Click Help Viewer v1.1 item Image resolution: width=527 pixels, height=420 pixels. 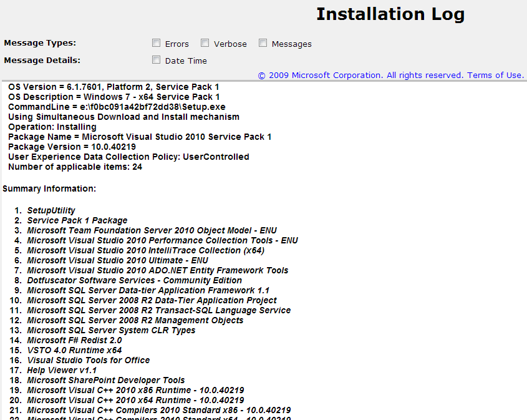click(62, 371)
